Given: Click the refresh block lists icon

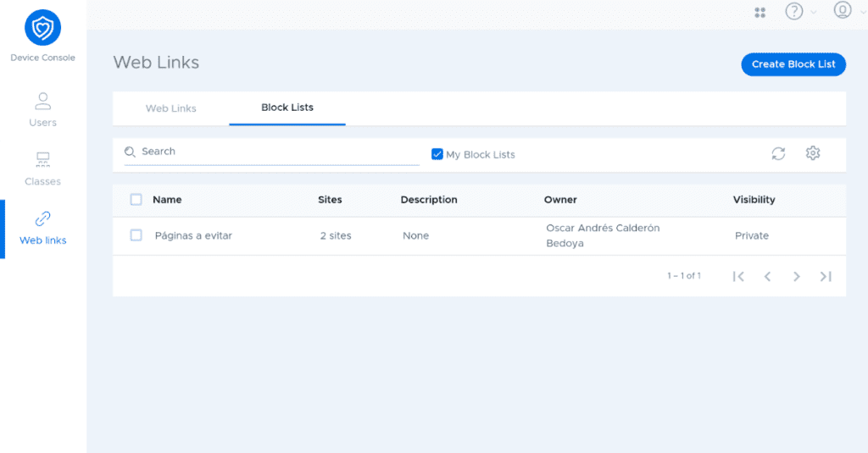Looking at the screenshot, I should point(778,153).
